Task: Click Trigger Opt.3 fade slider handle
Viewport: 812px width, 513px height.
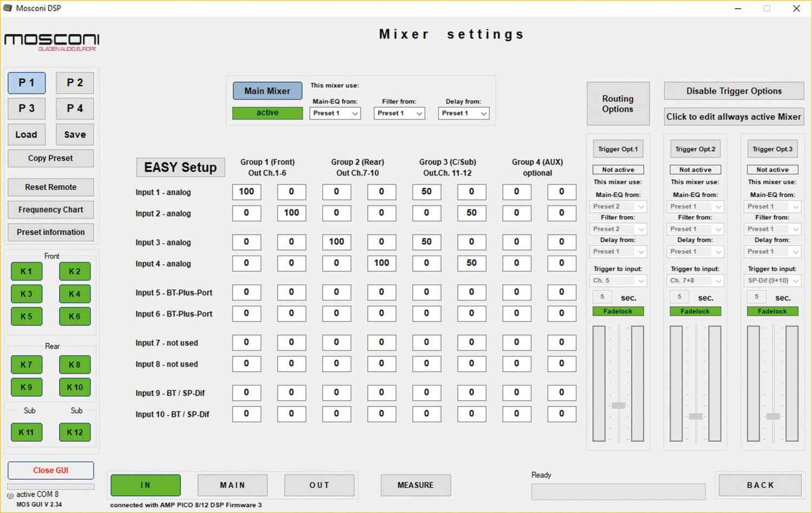Action: [x=773, y=417]
